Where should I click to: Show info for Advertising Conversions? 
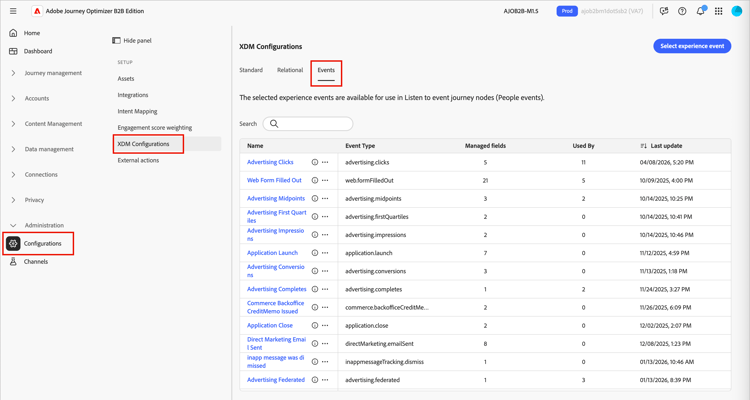click(315, 271)
